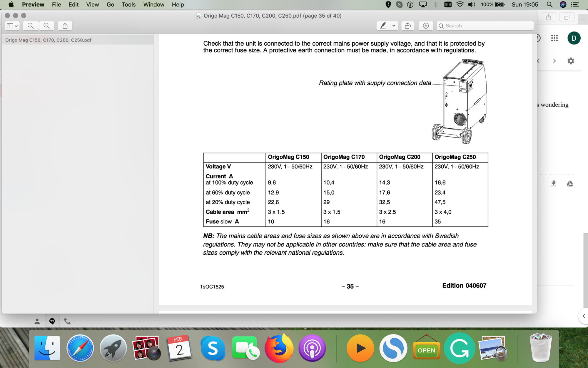This screenshot has height=368, width=588.
Task: Click the download arrow button
Action: tap(554, 183)
